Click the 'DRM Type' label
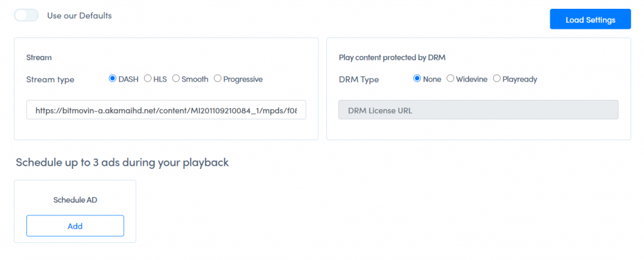644x260 pixels. [x=358, y=79]
